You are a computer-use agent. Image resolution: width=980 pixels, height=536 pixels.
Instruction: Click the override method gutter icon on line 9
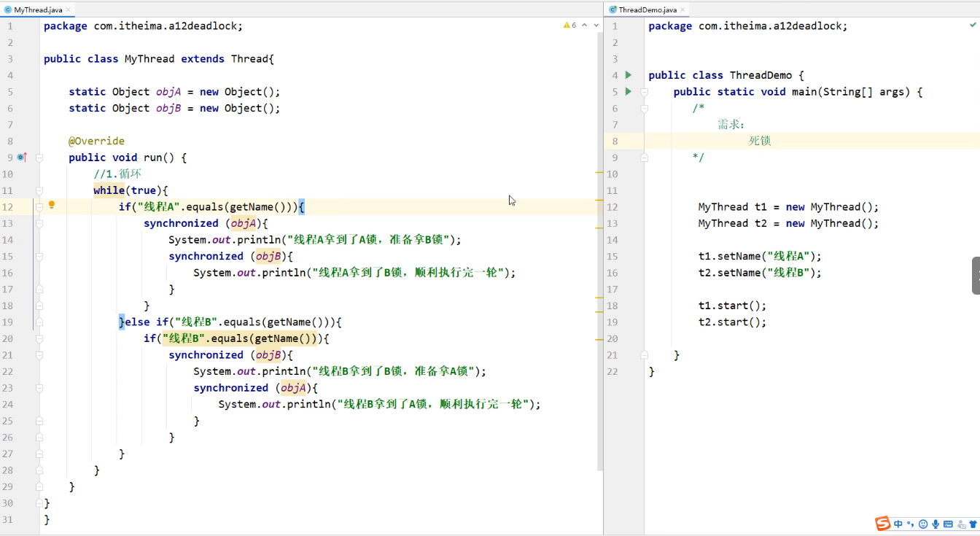21,157
